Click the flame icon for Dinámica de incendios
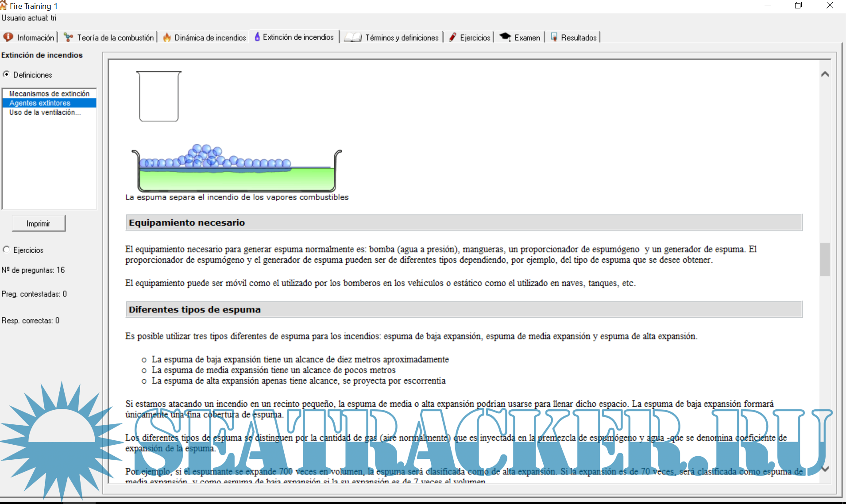Image resolution: width=846 pixels, height=504 pixels. point(167,37)
